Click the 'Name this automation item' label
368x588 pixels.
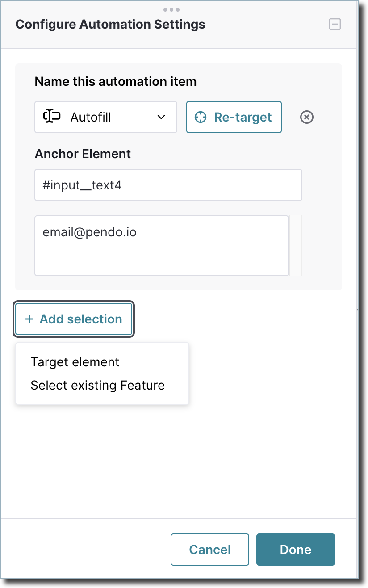[x=116, y=82]
